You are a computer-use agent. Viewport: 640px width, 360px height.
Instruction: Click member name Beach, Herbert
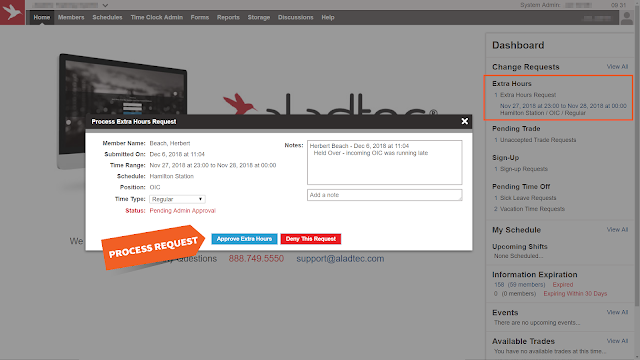pyautogui.click(x=170, y=143)
